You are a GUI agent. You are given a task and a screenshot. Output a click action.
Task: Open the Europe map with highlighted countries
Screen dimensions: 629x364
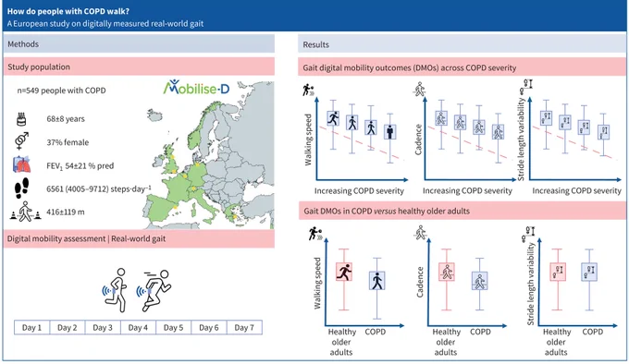209,154
